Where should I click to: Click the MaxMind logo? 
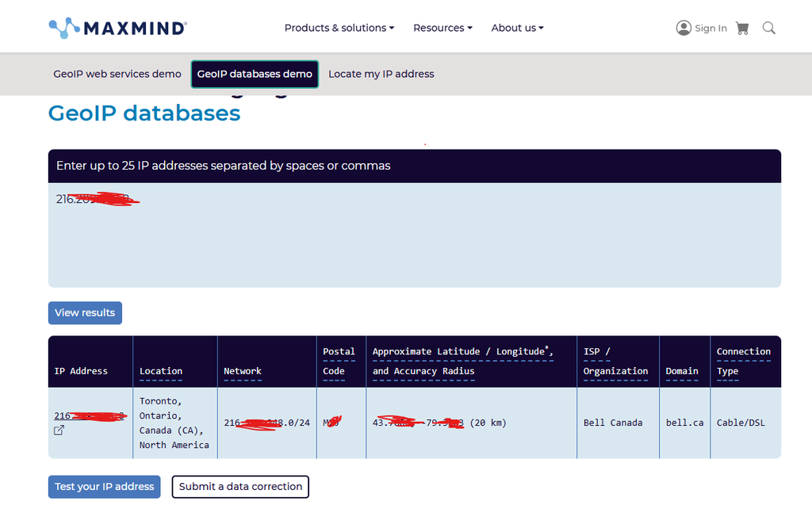117,28
